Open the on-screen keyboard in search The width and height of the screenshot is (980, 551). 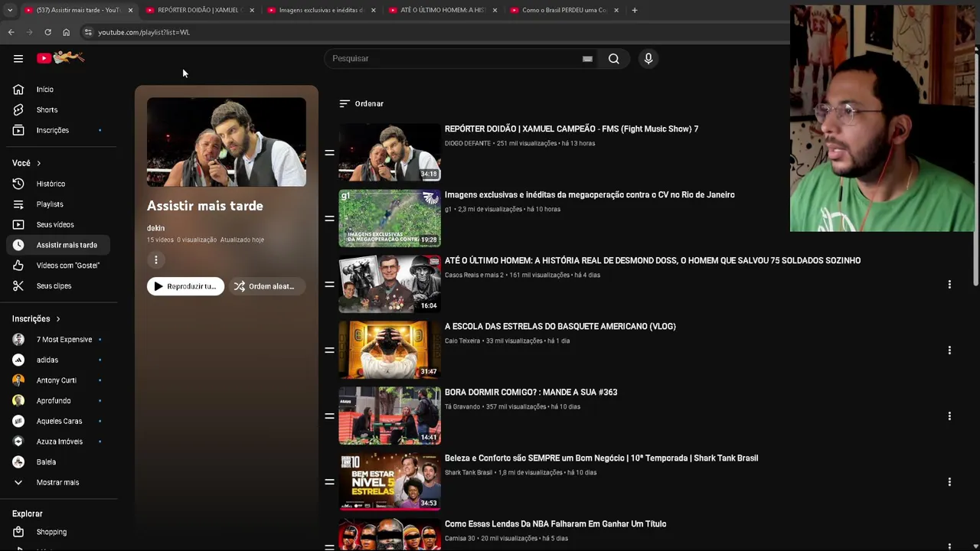click(x=587, y=59)
